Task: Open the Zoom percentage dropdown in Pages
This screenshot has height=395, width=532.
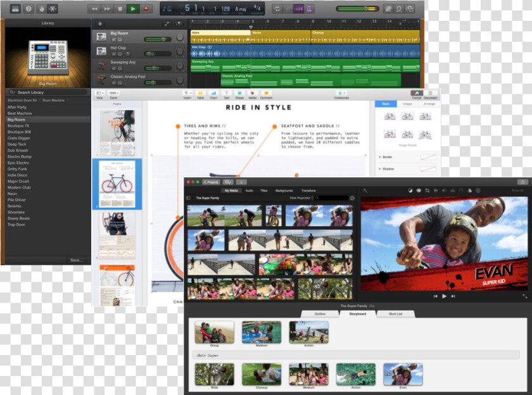Action: (113, 94)
